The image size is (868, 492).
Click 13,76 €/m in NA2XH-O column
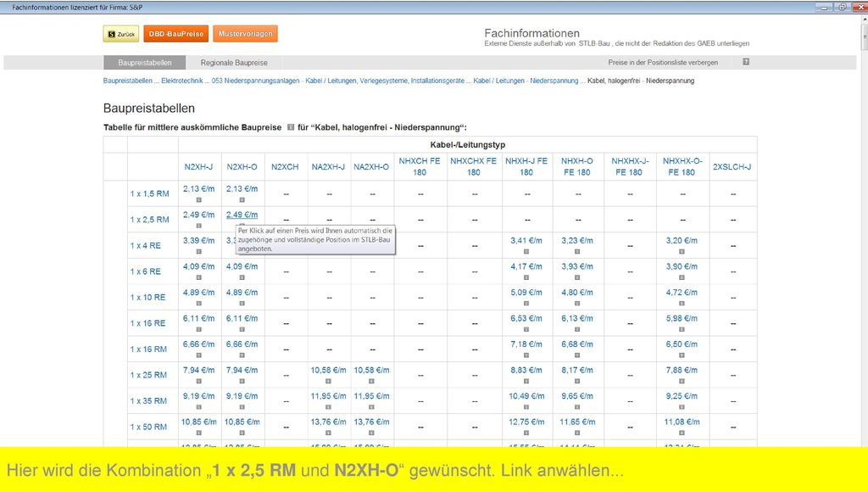point(371,422)
